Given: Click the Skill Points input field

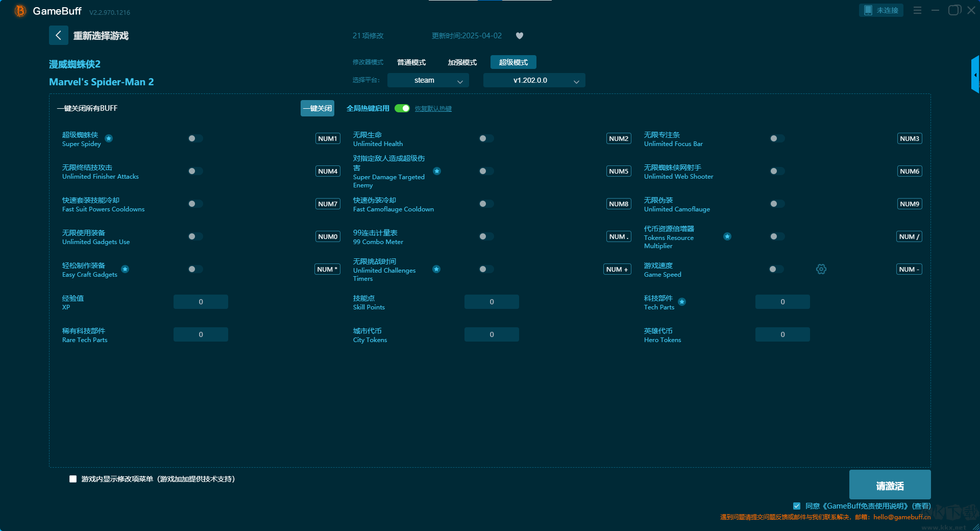Looking at the screenshot, I should pos(492,302).
